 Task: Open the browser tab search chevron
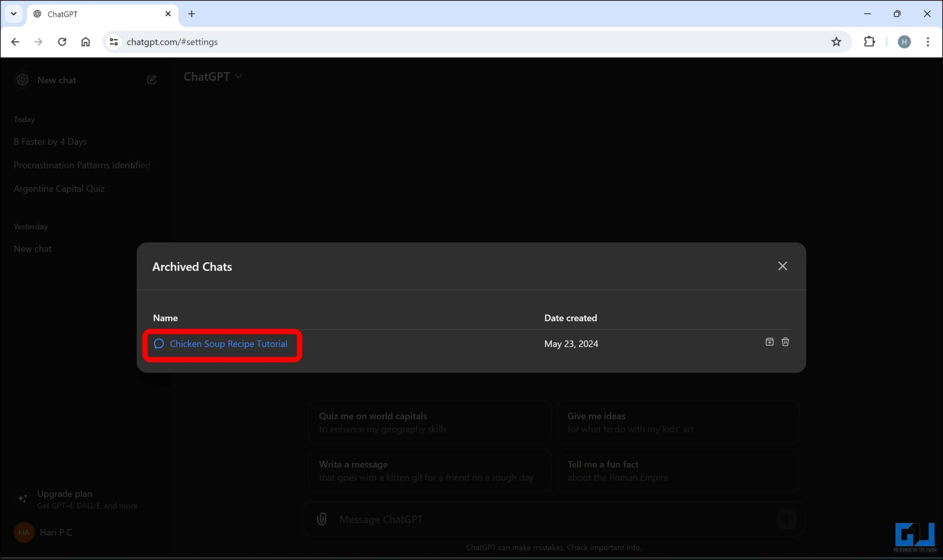coord(13,13)
